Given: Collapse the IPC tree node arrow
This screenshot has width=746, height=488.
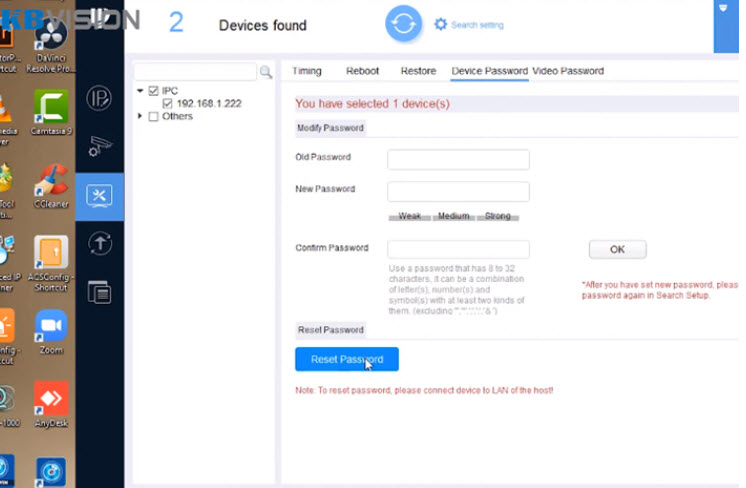Looking at the screenshot, I should pyautogui.click(x=140, y=90).
